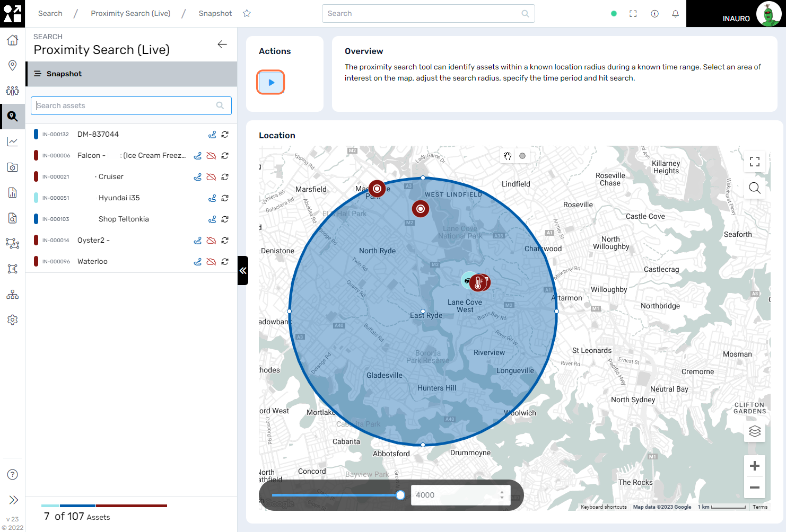
Task: Select the search magnifier sidebar icon
Action: [12, 117]
